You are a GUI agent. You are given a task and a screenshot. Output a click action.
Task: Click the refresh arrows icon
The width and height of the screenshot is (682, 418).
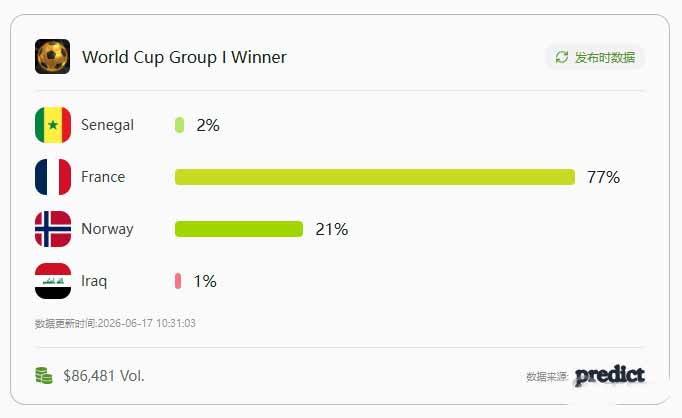[562, 57]
